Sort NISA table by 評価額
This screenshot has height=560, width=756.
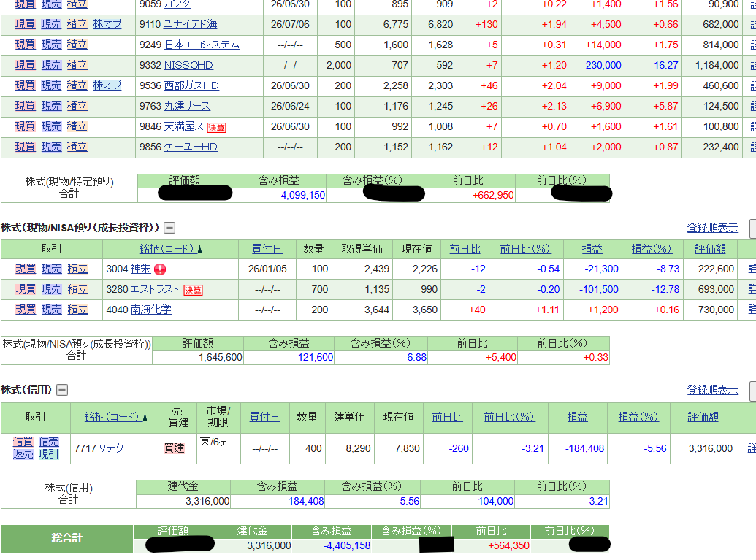tap(710, 249)
